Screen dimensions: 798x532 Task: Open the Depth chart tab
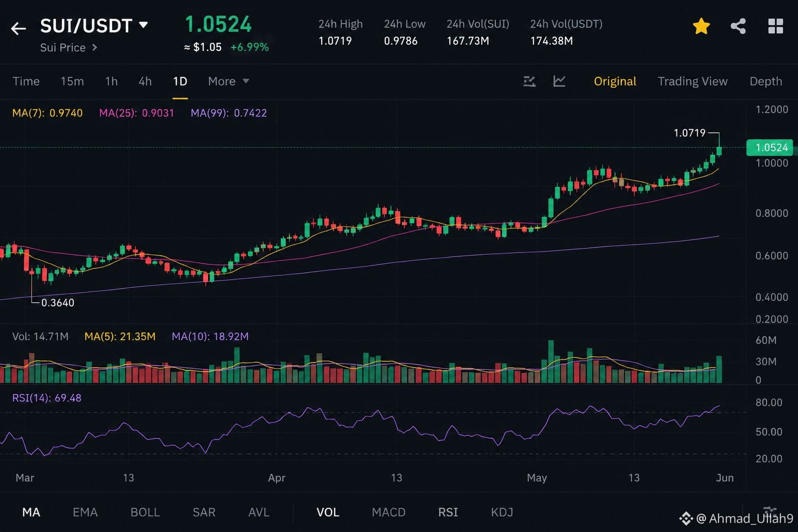point(766,81)
